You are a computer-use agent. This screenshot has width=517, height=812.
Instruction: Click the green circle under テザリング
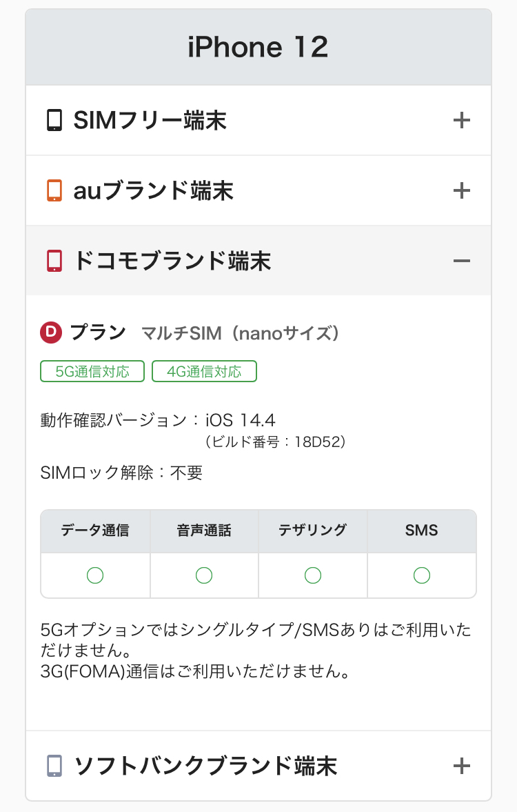point(313,575)
